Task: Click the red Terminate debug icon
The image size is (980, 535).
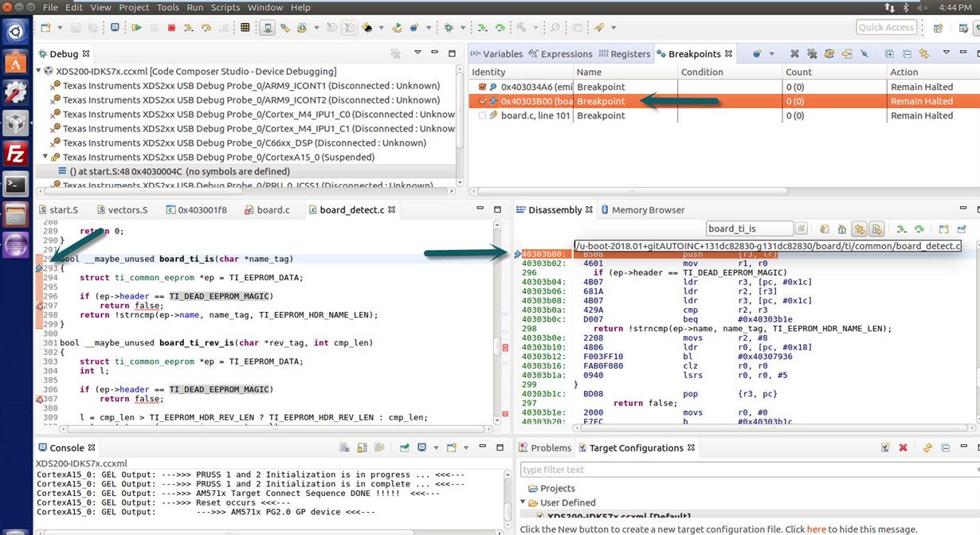Action: (171, 28)
